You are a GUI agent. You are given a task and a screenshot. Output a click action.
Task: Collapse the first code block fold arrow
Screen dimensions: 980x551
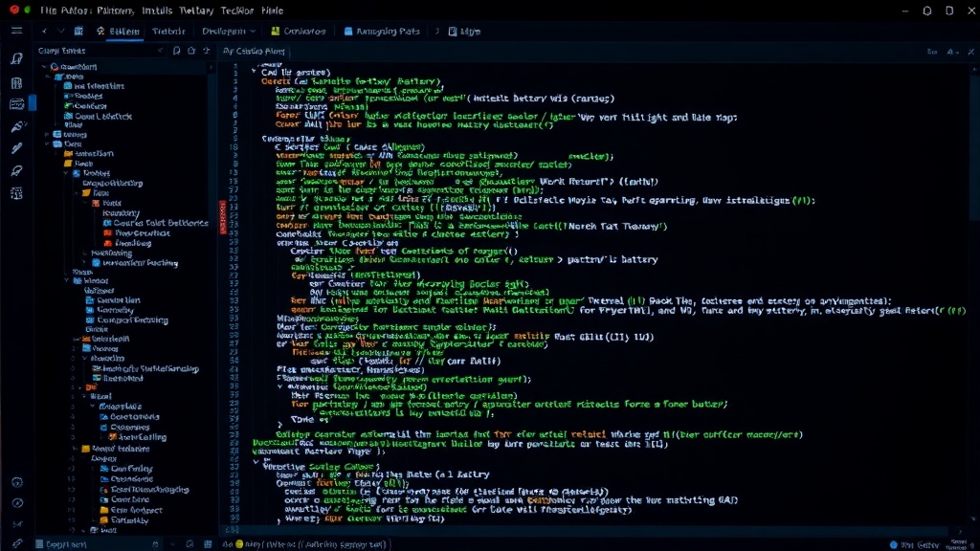(x=254, y=71)
